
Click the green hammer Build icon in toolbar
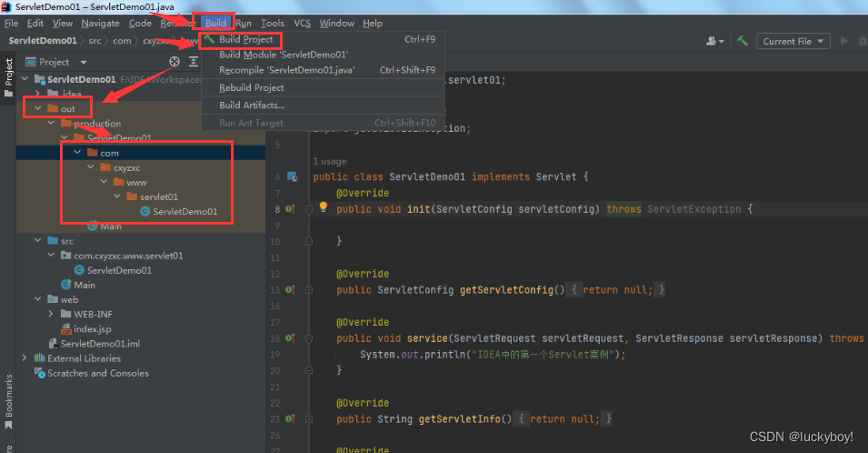tap(743, 41)
